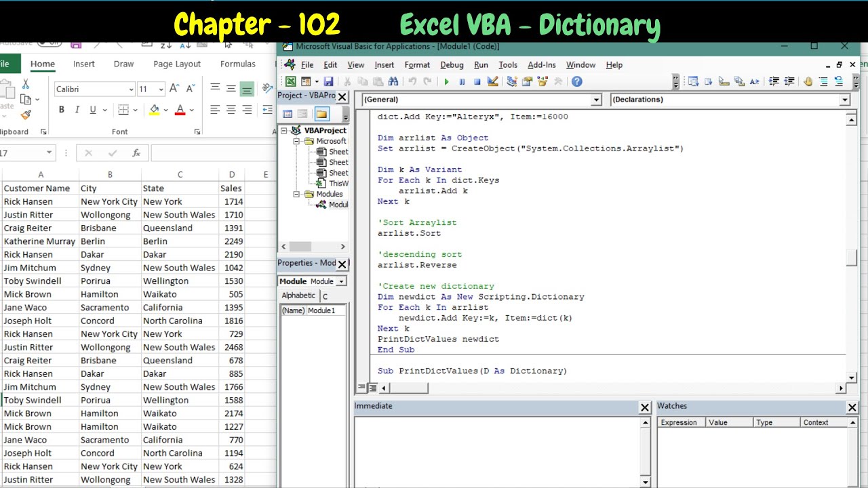Click the Indent icon in VBA Edit toolbar
The width and height of the screenshot is (868, 488).
pos(774,81)
